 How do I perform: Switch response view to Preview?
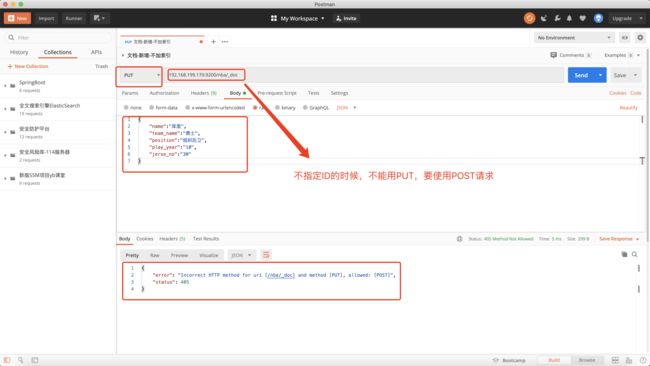179,255
